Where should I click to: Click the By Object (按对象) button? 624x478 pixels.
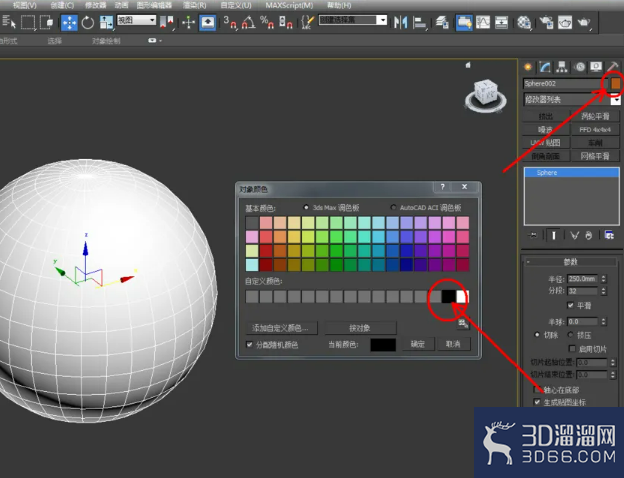click(360, 328)
